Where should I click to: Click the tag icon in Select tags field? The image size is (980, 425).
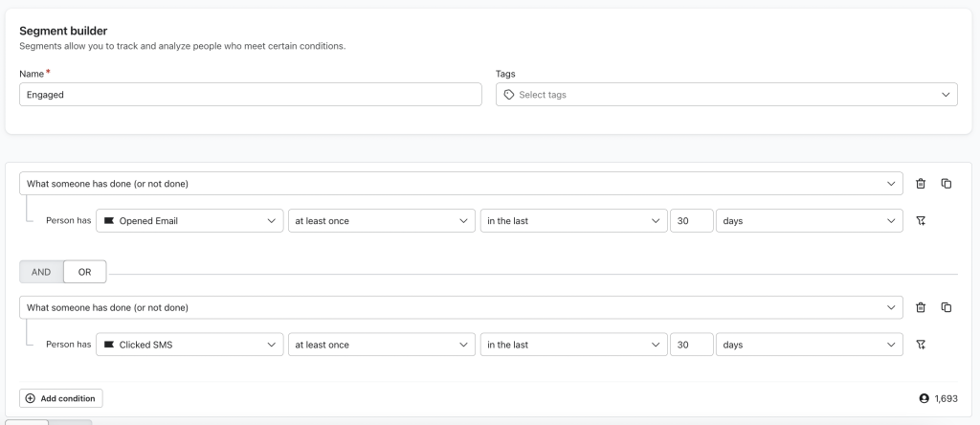coord(509,95)
